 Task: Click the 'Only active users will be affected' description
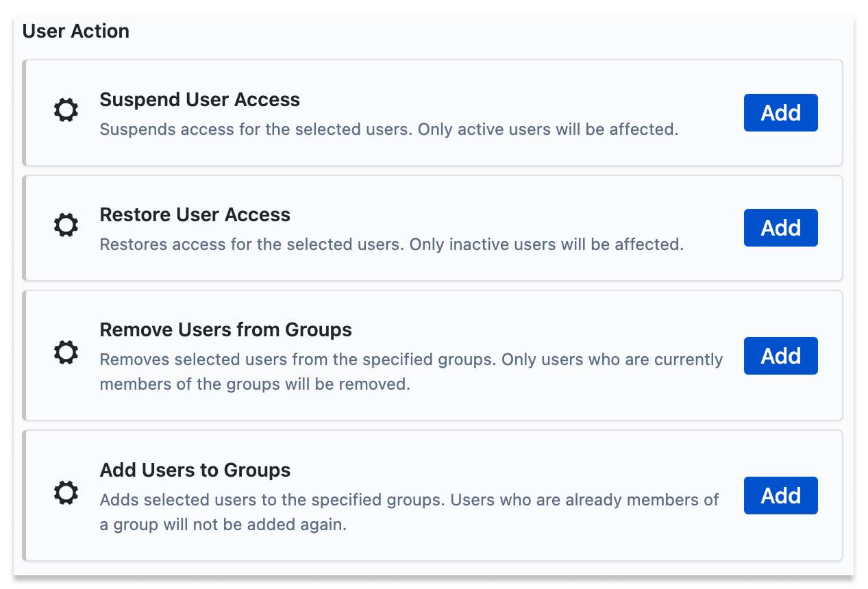coord(388,129)
